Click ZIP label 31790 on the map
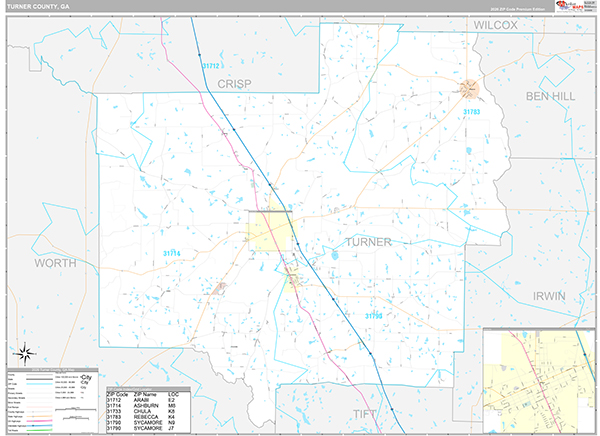600x436 pixels. click(373, 316)
